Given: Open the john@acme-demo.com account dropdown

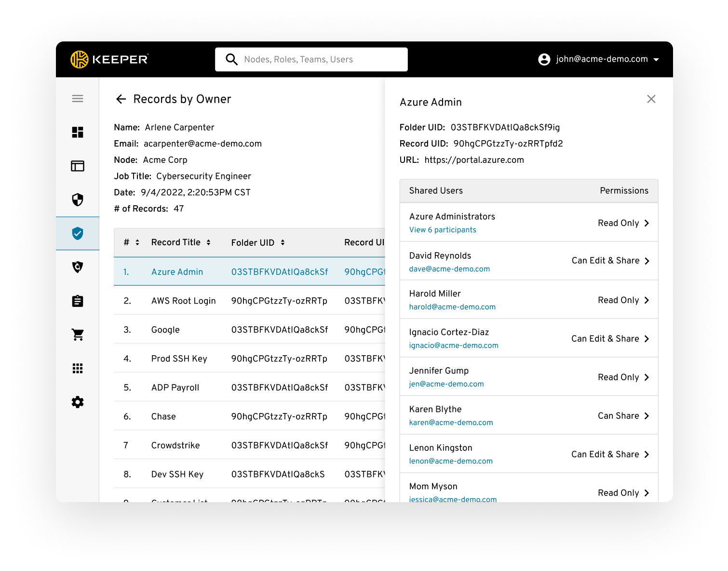Looking at the screenshot, I should (x=599, y=59).
